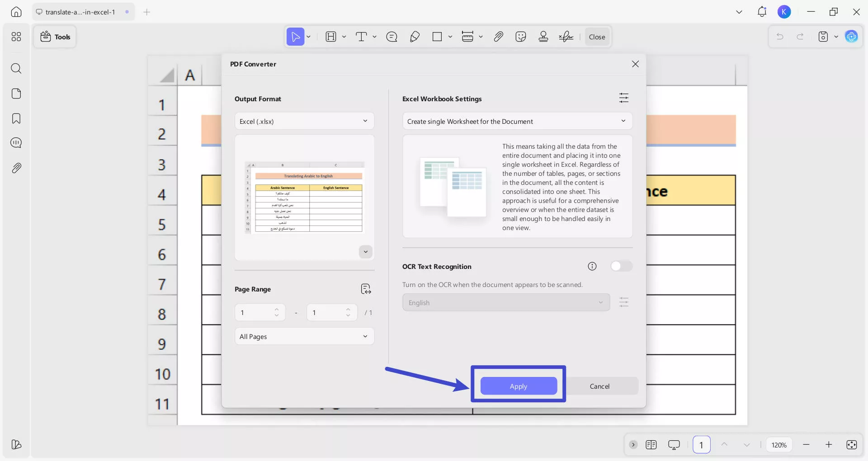Open Excel Workbook Settings worksheet dropdown

(517, 121)
